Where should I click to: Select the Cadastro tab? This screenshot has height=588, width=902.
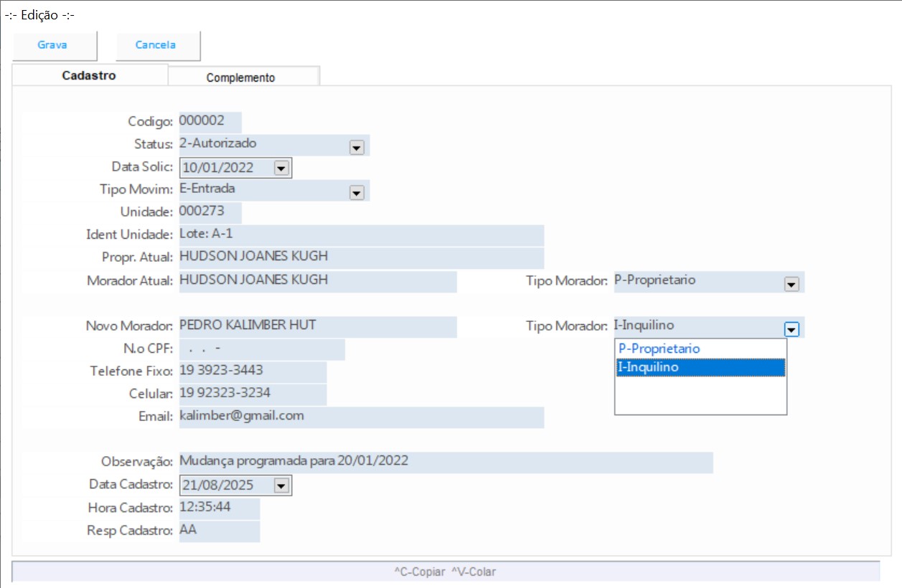point(89,75)
